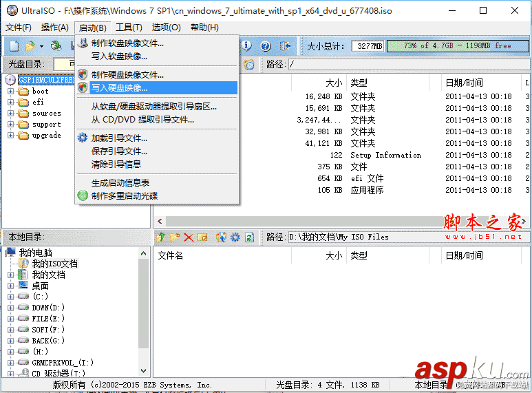This screenshot has width=532, height=393.
Task: Expand the DOWN(D:) drive node
Action: 11,308
